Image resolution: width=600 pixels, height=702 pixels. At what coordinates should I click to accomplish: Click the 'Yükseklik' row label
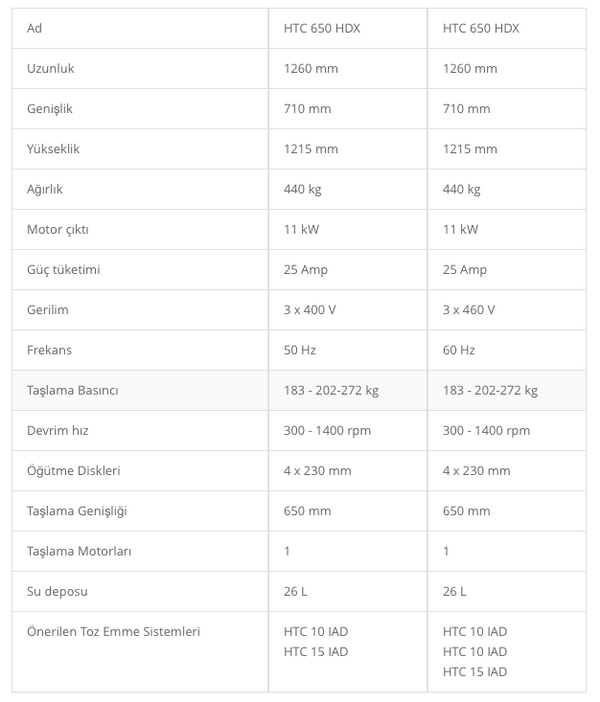pos(53,149)
